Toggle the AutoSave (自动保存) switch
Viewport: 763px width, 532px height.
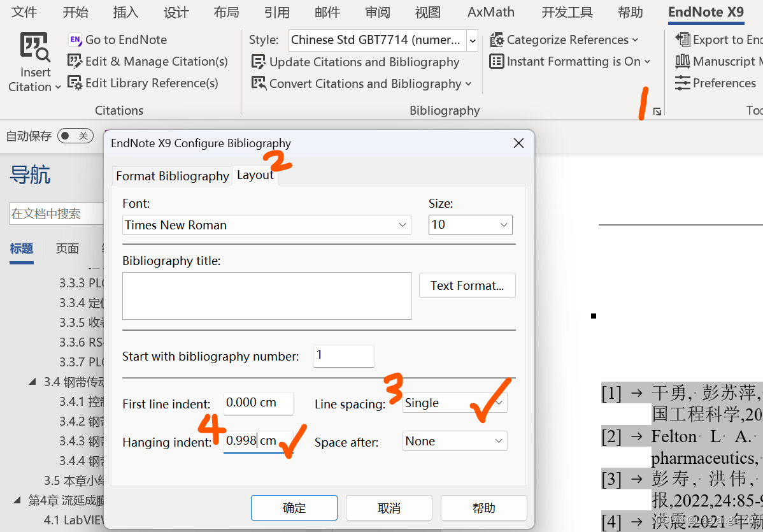[75, 136]
